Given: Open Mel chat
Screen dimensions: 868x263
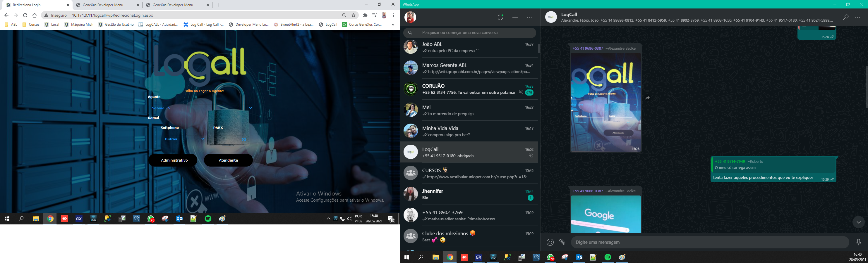Looking at the screenshot, I should pyautogui.click(x=469, y=110).
